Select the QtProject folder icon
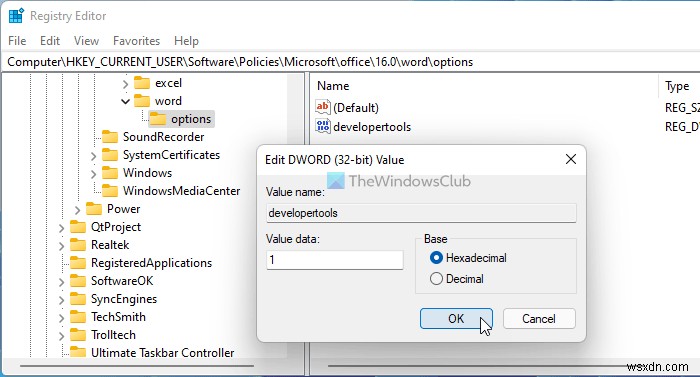 [78, 227]
